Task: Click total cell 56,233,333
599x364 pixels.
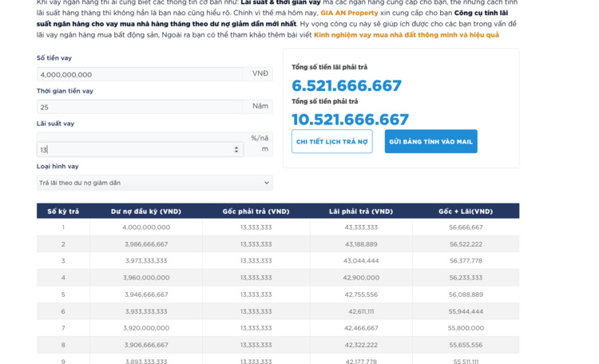Action: click(x=466, y=278)
